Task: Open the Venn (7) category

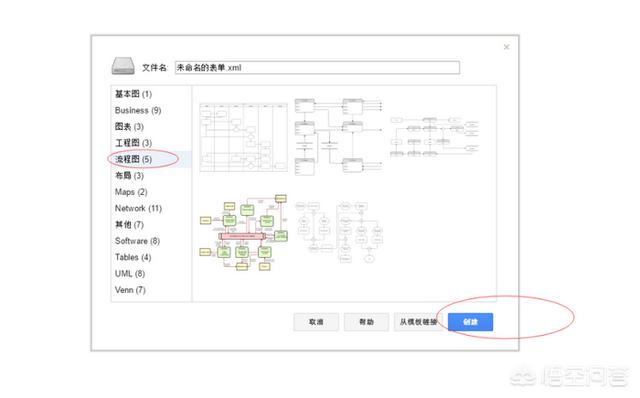Action: coord(130,290)
